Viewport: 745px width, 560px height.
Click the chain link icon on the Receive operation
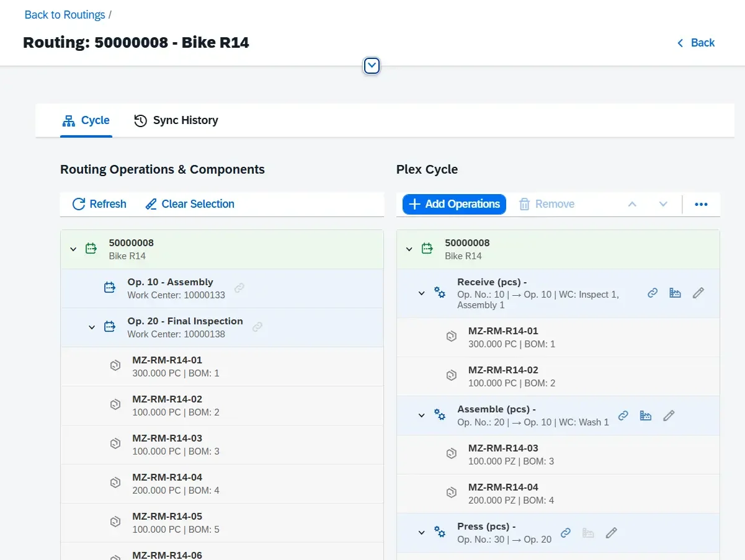click(652, 293)
